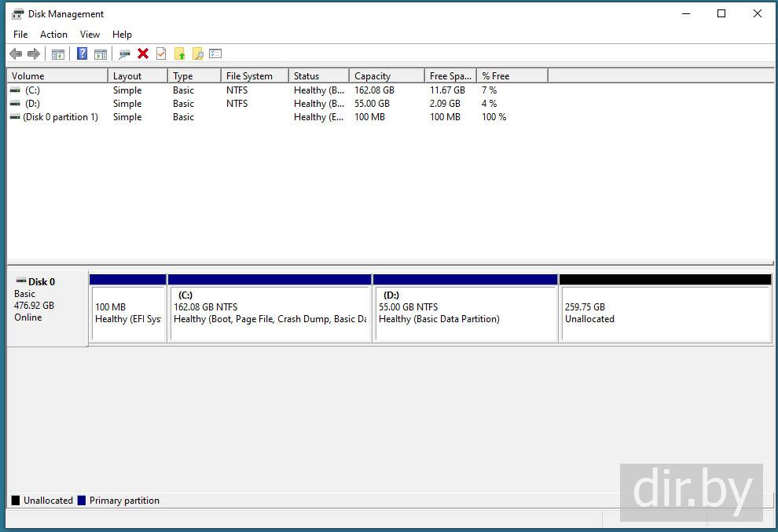Screen dimensions: 778x532
Task: Toggle the Show/Hide Console Tree icon
Action: pos(57,53)
